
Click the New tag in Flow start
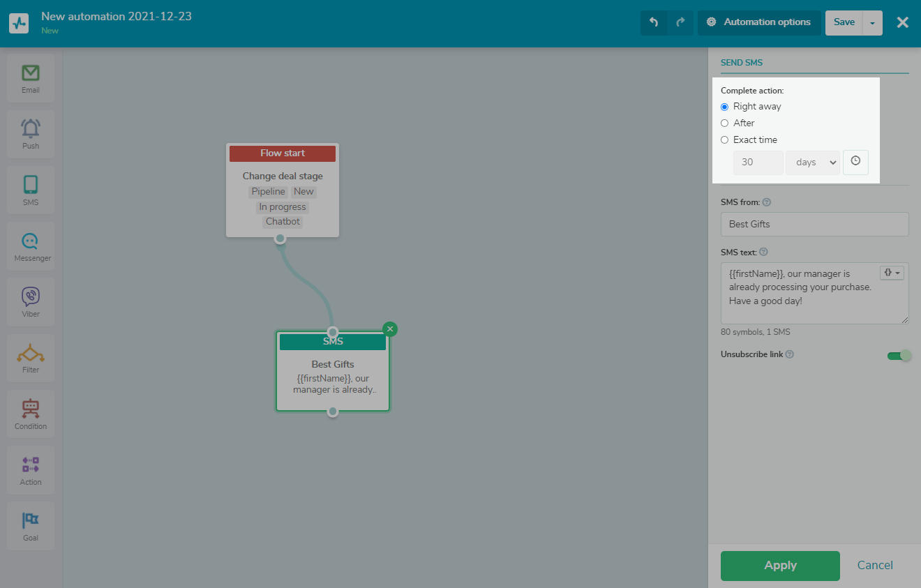tap(304, 192)
